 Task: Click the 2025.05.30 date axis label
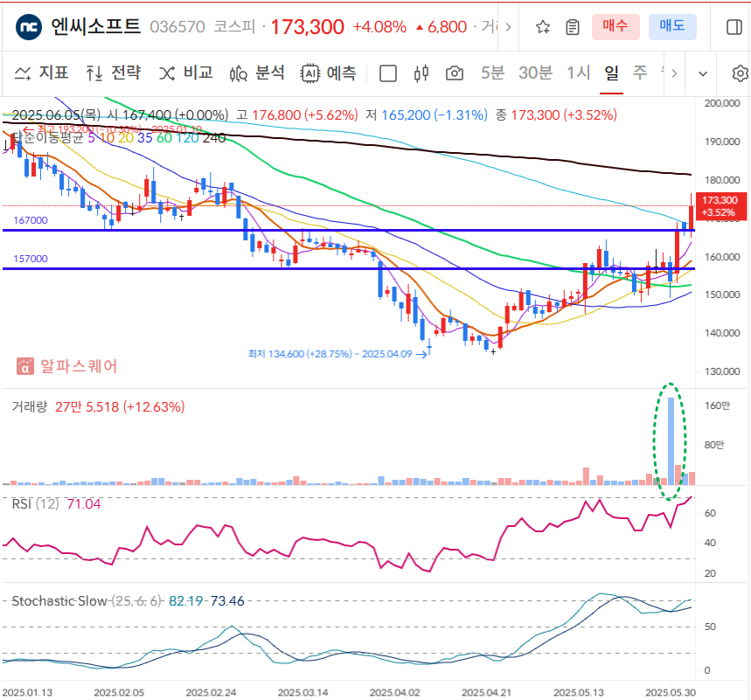[671, 692]
